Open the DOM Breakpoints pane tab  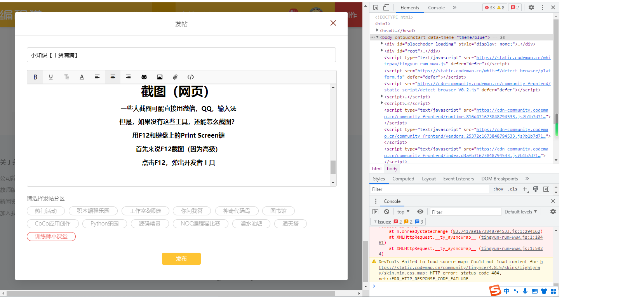pos(500,179)
